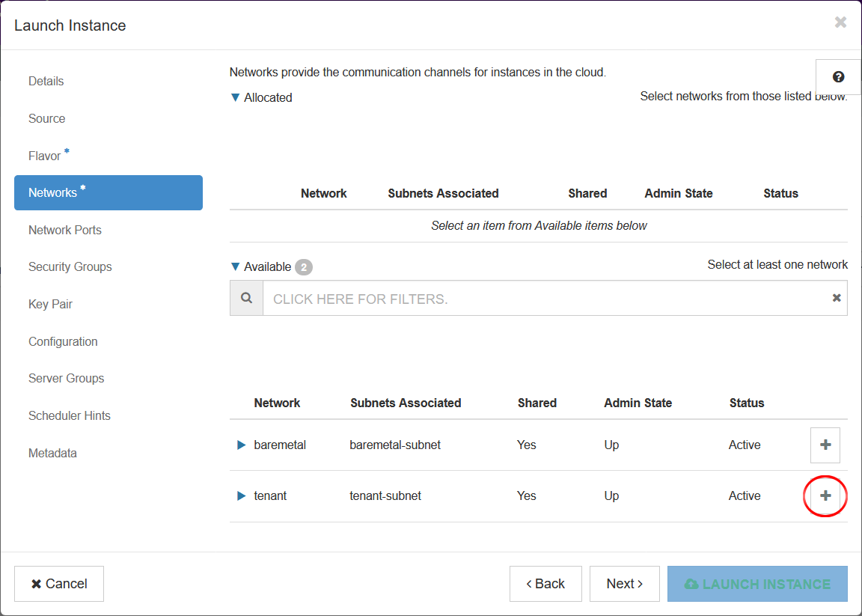
Task: Proceed with the Next button
Action: [x=625, y=584]
